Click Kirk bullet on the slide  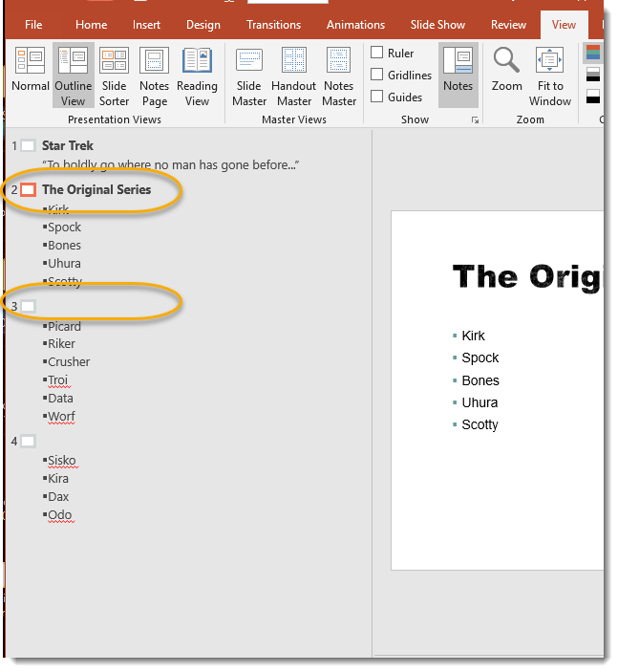(x=473, y=336)
